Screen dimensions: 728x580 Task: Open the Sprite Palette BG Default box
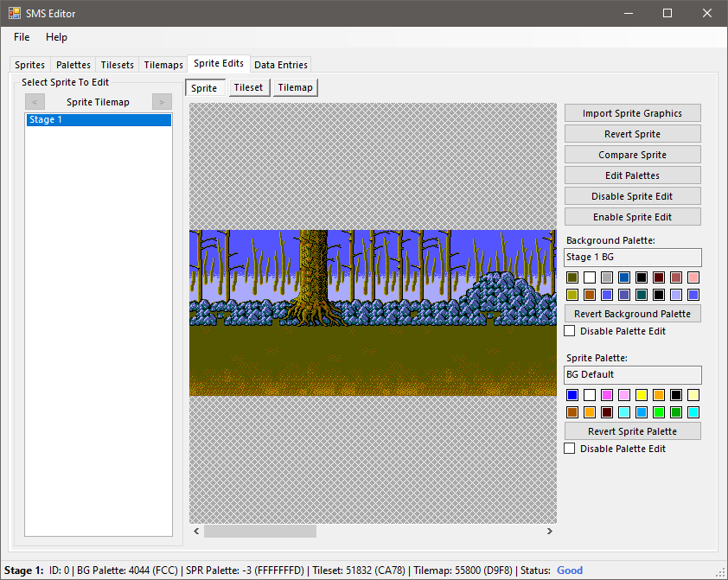coord(632,374)
